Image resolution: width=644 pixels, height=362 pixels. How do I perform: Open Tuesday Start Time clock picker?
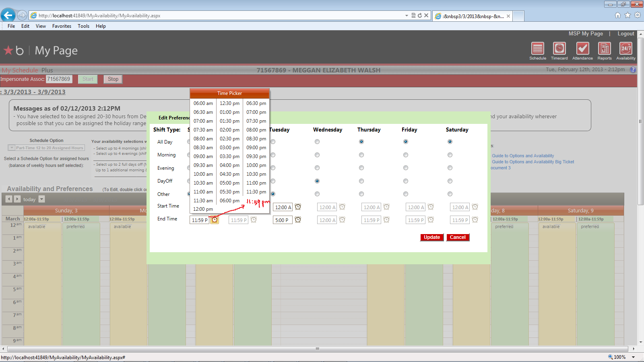point(298,207)
